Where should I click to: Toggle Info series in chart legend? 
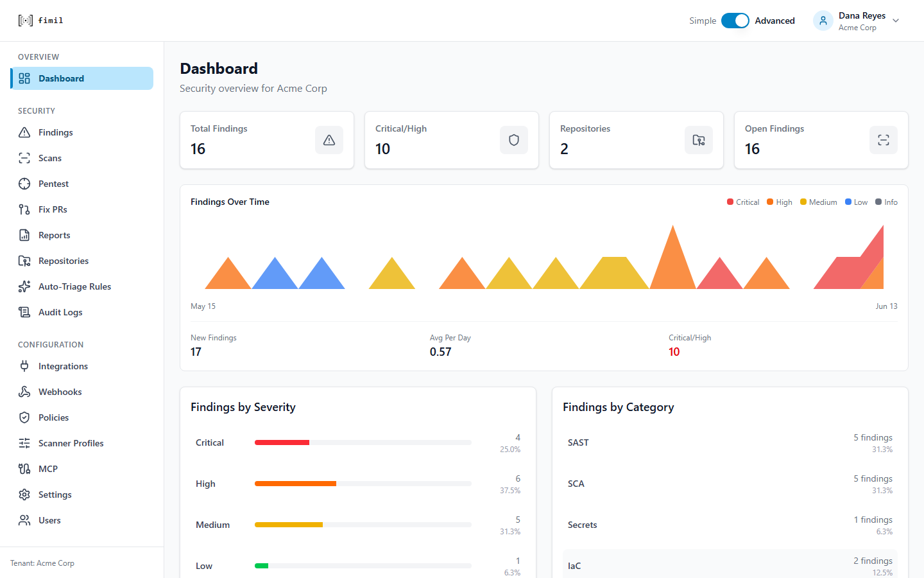pos(887,202)
